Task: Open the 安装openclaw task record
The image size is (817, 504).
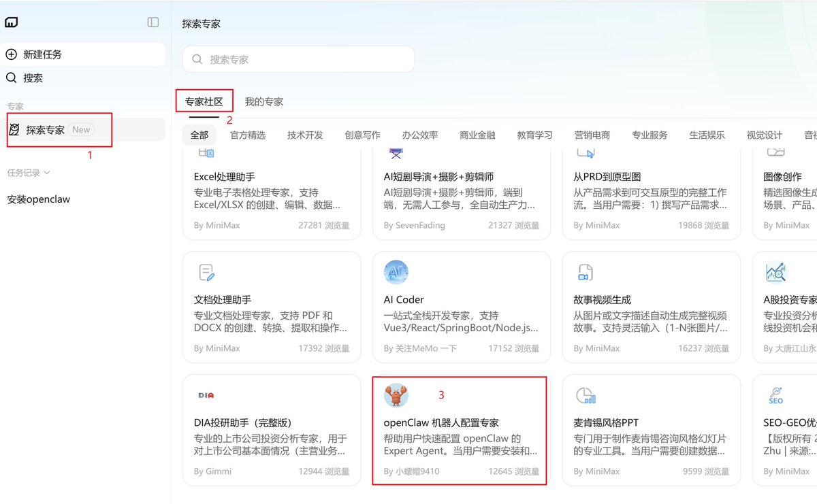Action: click(x=39, y=199)
